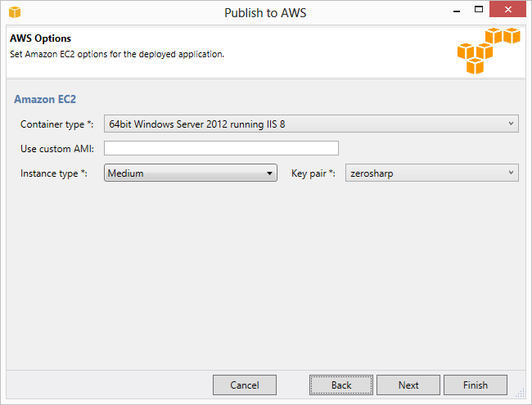Open the Key pair zerosharp dropdown
This screenshot has width=532, height=405.
click(432, 173)
